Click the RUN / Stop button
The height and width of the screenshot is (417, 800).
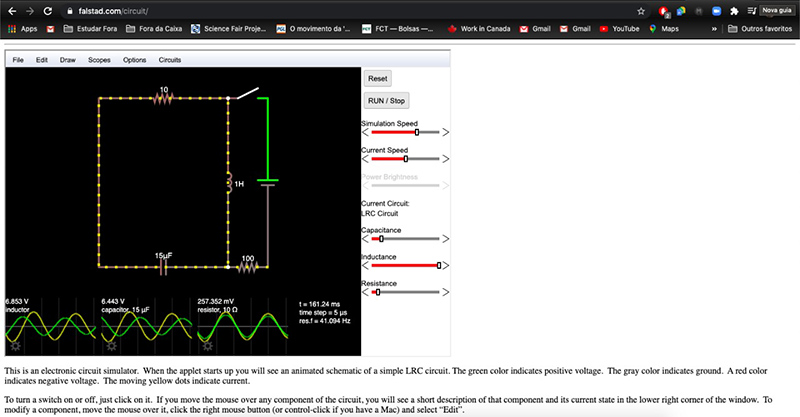pyautogui.click(x=386, y=101)
